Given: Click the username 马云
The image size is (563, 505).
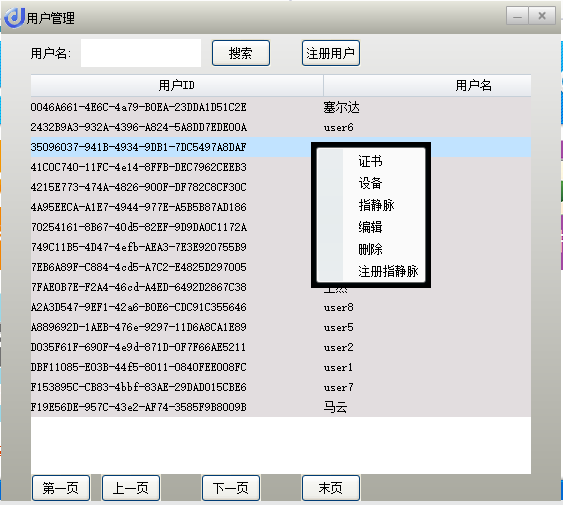Looking at the screenshot, I should click(x=335, y=407).
